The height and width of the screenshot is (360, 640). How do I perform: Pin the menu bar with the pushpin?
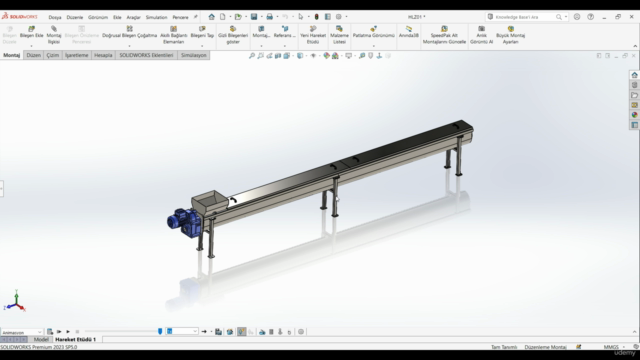tap(196, 17)
